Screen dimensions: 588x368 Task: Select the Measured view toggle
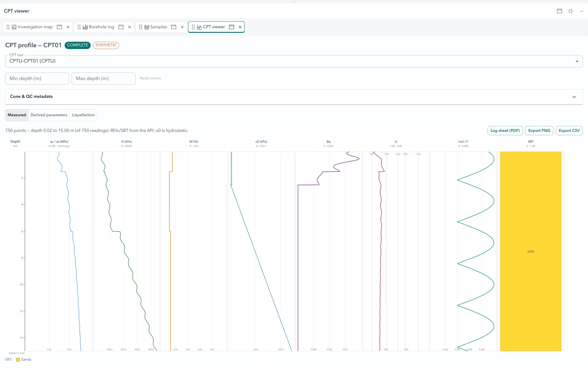[x=17, y=115]
